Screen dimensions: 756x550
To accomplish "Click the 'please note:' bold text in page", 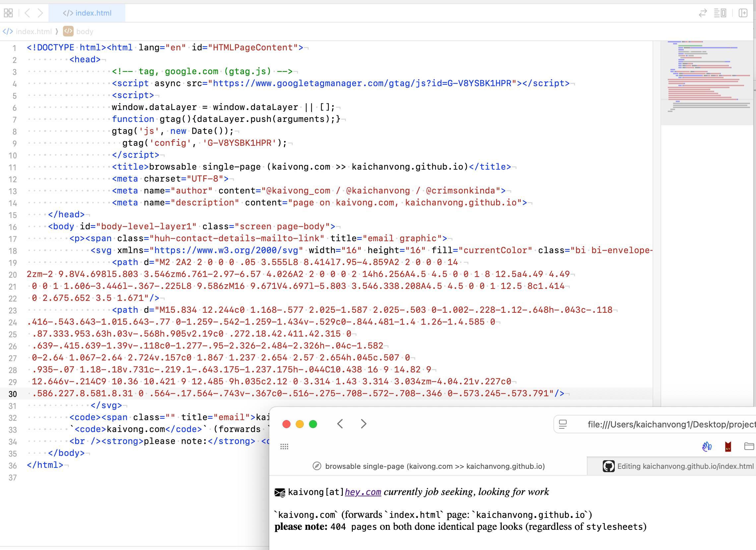I will click(301, 527).
